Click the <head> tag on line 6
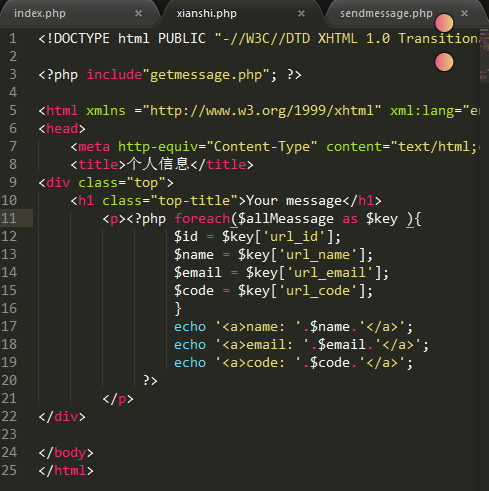Image resolution: width=489 pixels, height=491 pixels. click(x=62, y=129)
